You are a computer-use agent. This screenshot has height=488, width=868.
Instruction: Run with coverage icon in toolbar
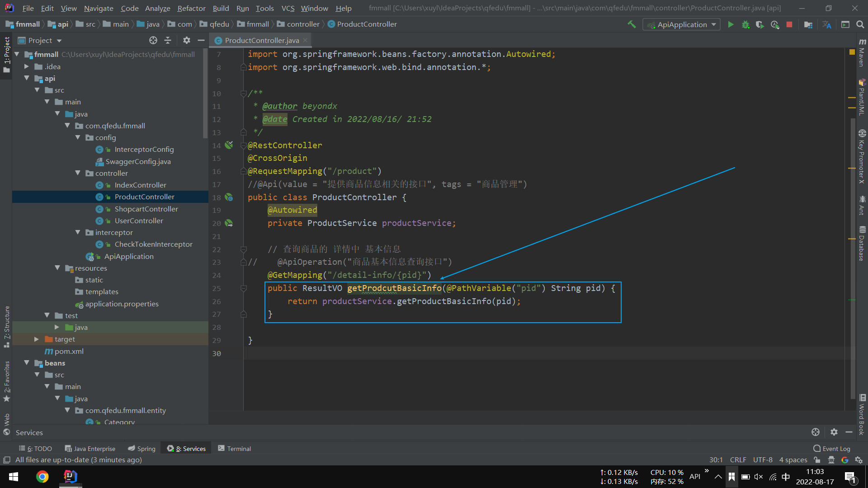tap(760, 24)
